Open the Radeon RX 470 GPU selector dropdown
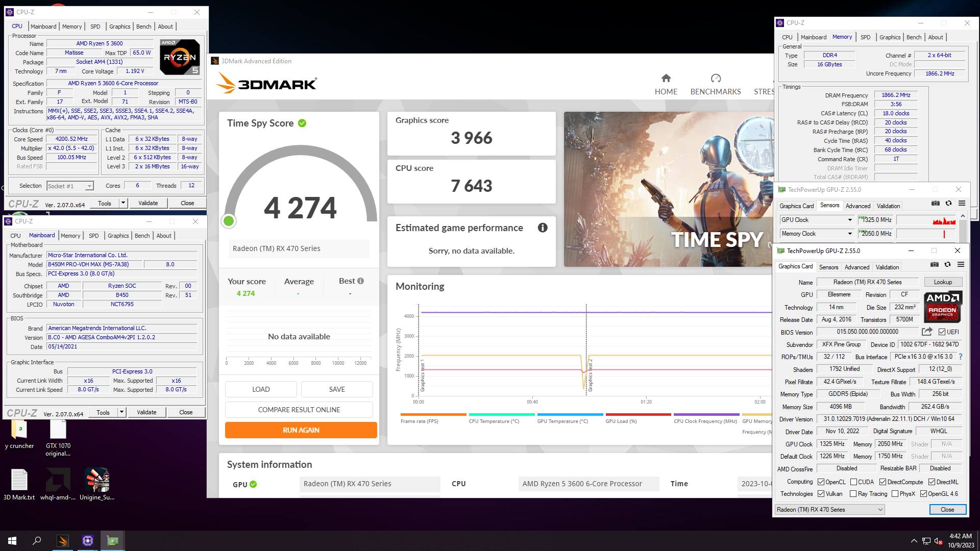 pyautogui.click(x=829, y=510)
